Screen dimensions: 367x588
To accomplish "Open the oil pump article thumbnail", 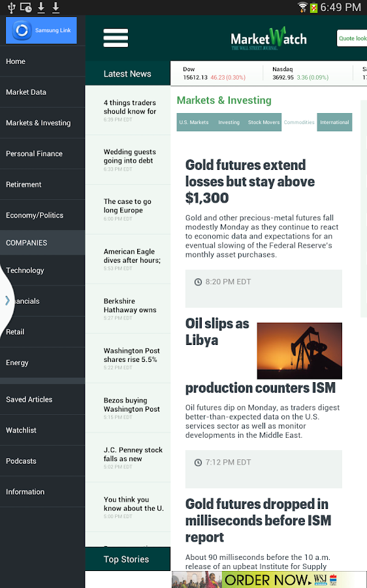I will point(300,351).
